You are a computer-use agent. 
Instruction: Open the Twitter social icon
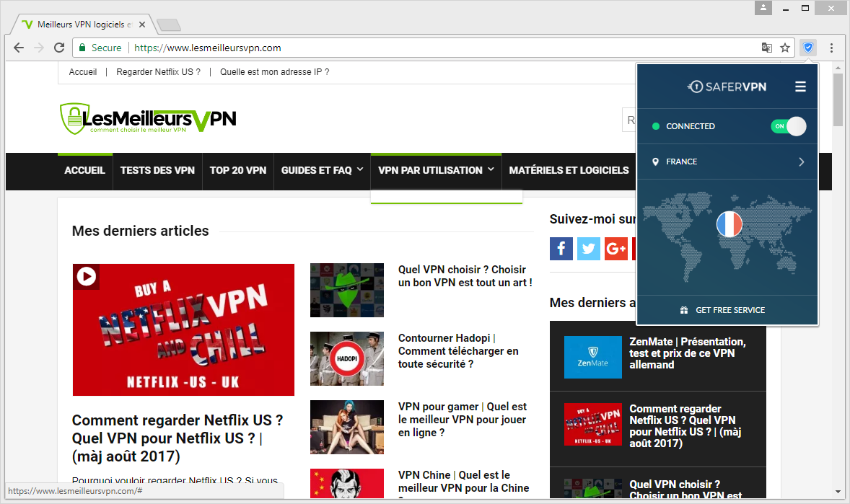coord(589,249)
